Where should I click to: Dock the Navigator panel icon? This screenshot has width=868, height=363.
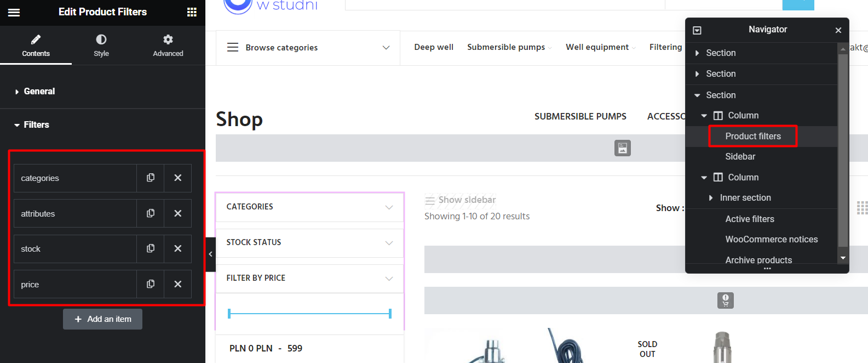[x=697, y=30]
